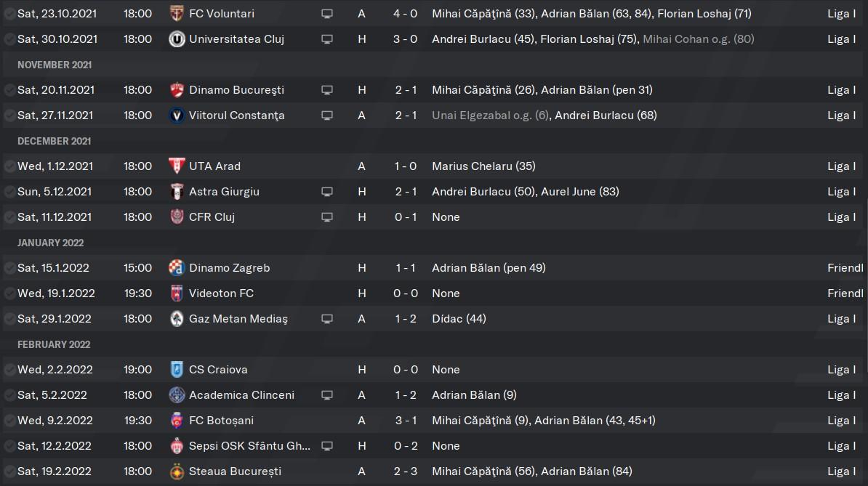Viewport: 868px width, 486px height.
Task: Click the FC Botoșani club crest
Action: click(177, 420)
